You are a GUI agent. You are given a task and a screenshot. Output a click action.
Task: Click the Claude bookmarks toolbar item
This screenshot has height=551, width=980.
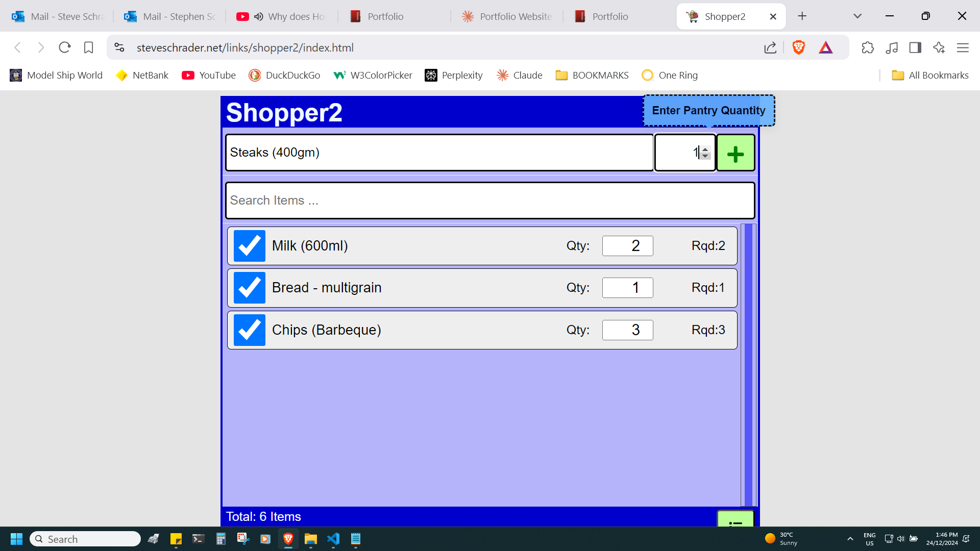pos(528,74)
